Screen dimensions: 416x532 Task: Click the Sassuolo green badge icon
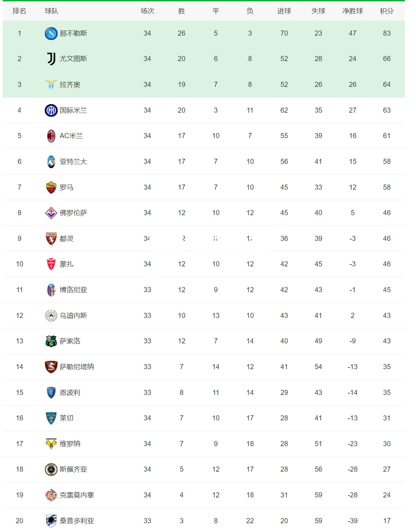click(51, 341)
